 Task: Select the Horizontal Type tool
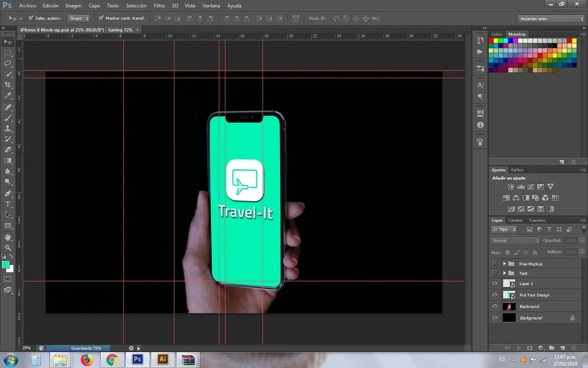(x=8, y=204)
